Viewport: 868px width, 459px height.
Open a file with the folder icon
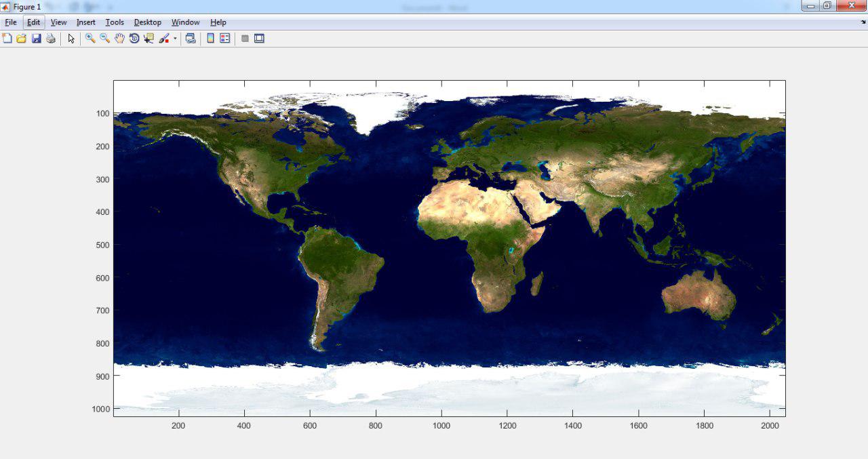[22, 39]
